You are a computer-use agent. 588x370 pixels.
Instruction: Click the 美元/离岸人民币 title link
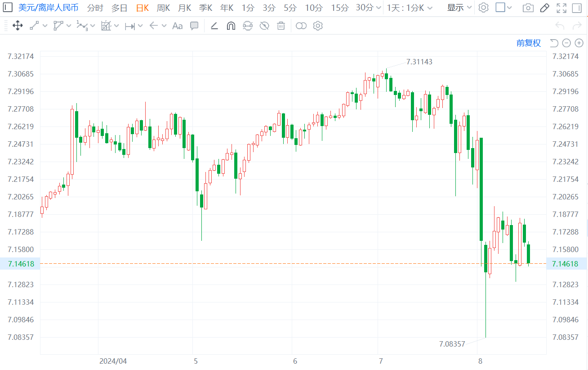48,8
